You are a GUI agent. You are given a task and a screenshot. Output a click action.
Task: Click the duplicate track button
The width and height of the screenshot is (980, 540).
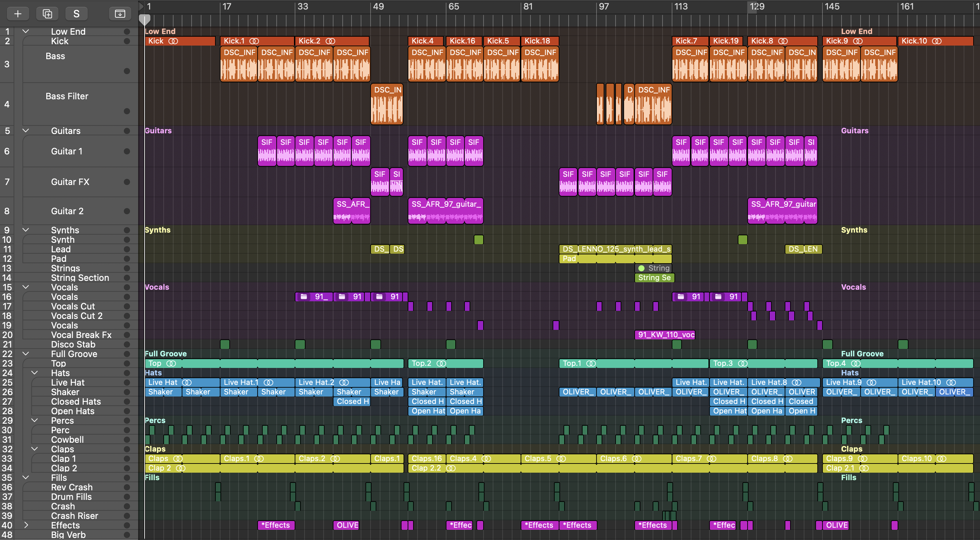point(47,14)
